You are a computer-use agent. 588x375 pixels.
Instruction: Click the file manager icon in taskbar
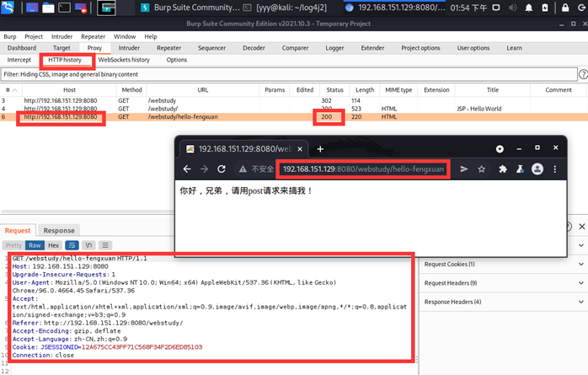(48, 8)
